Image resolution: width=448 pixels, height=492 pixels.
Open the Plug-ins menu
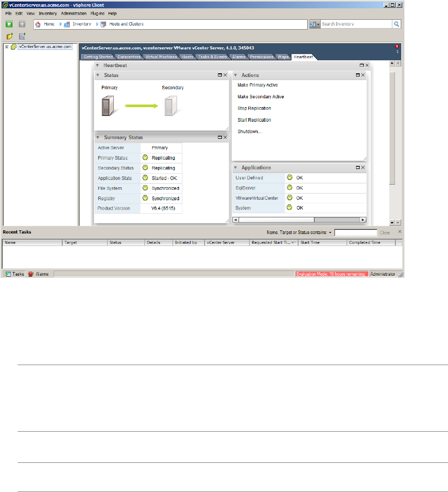tap(98, 14)
